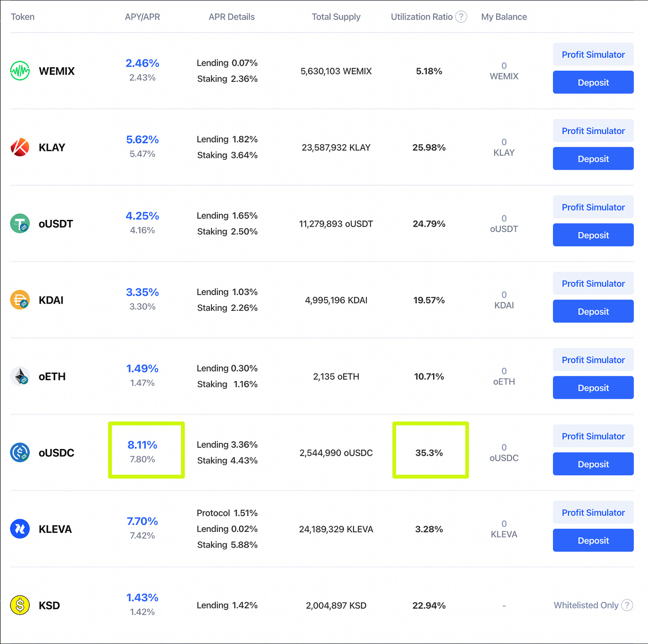The width and height of the screenshot is (648, 644).
Task: Deposit into the KLEVA pool
Action: click(593, 540)
